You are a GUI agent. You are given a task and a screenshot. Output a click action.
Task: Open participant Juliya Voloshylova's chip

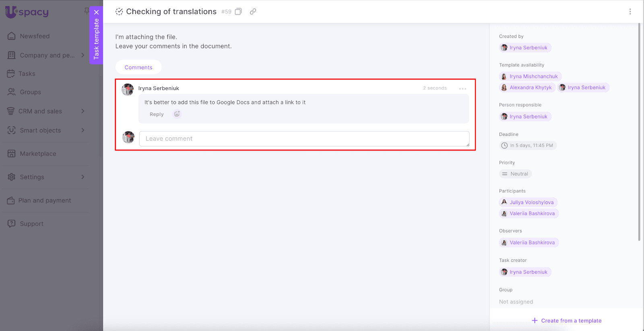tap(528, 202)
